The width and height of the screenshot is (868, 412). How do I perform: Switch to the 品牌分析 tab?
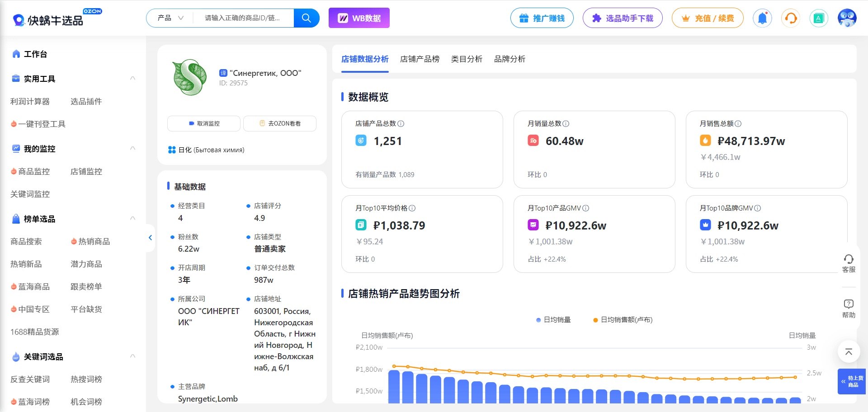tap(509, 59)
